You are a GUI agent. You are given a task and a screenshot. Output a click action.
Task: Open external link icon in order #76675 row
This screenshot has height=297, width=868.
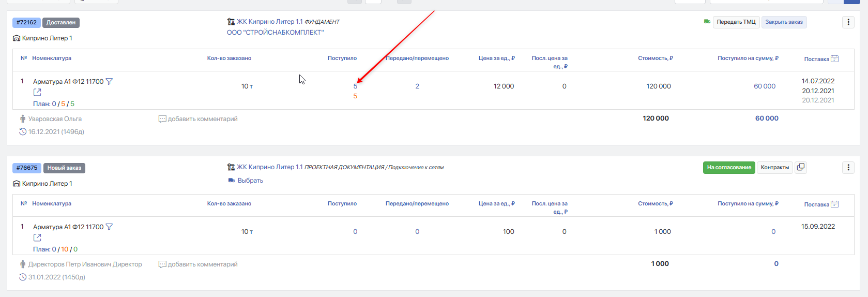click(37, 237)
